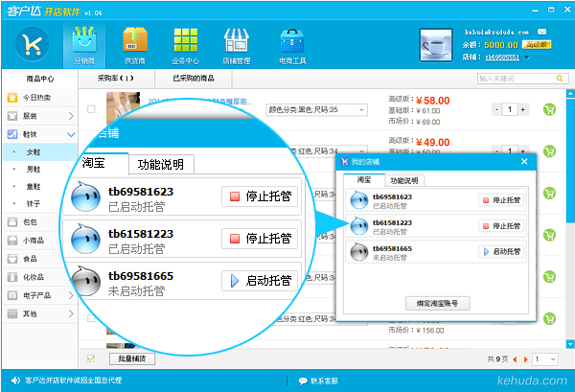
Task: Click tb61581223's blue avatar in dialog
Action: coord(359,226)
